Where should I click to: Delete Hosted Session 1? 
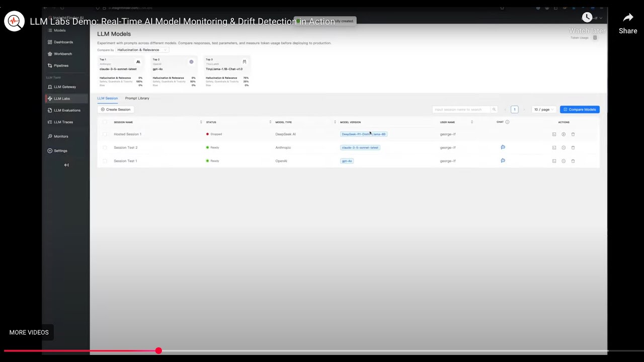click(573, 134)
